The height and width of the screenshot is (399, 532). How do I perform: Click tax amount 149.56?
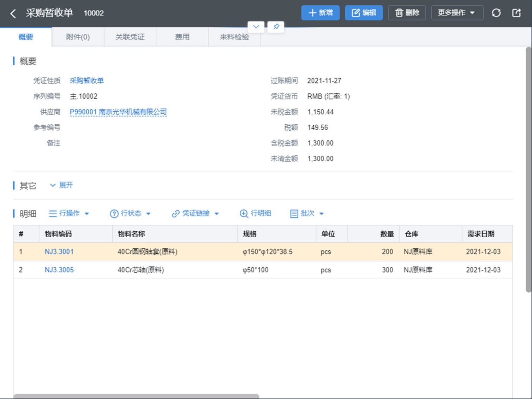pyautogui.click(x=318, y=127)
